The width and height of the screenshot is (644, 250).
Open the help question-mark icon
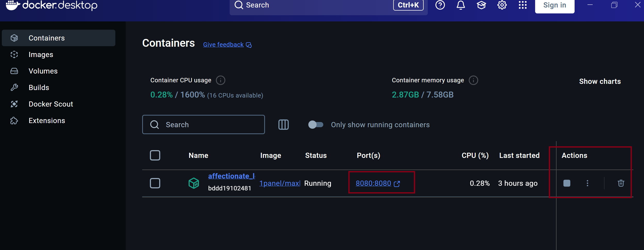coord(440,5)
